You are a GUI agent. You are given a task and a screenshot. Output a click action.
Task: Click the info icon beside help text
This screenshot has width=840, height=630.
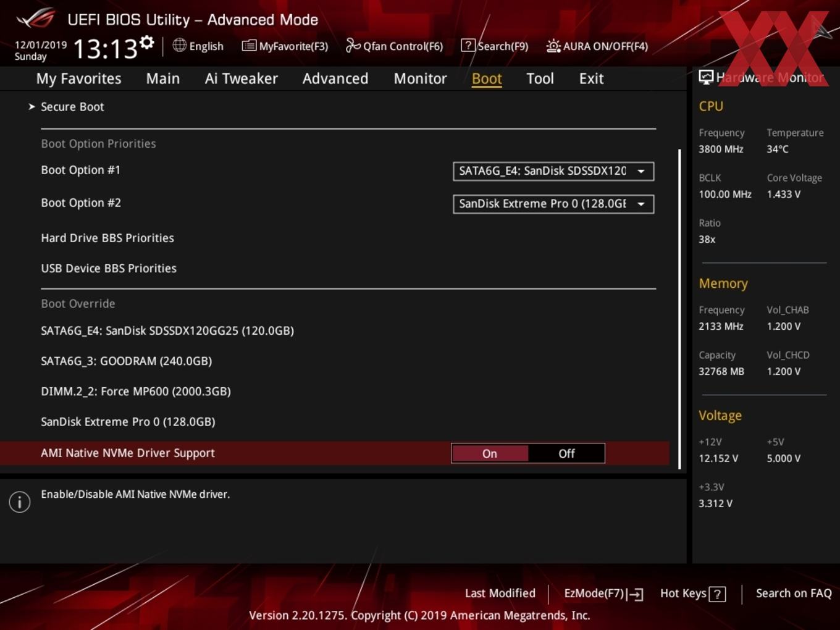(x=20, y=502)
